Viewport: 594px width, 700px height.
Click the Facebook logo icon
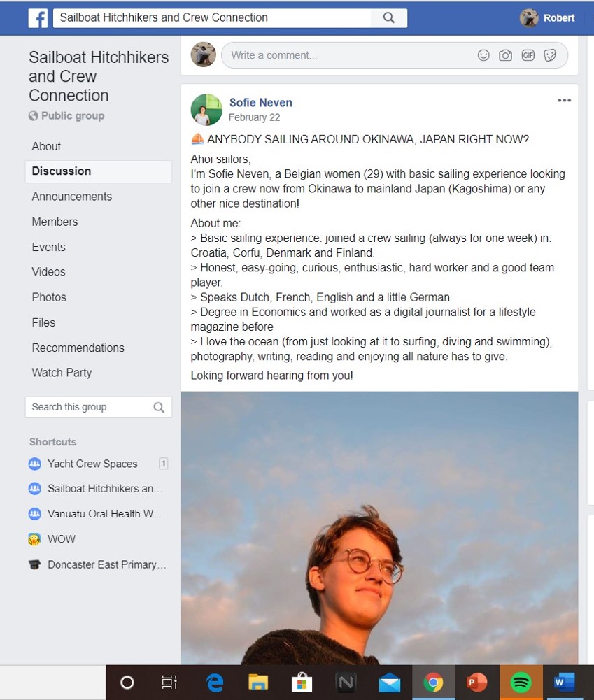click(38, 18)
